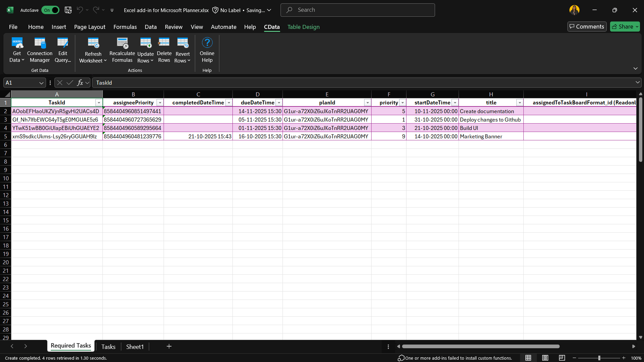
Task: Switch to Page Break Preview view
Action: [x=562, y=358]
